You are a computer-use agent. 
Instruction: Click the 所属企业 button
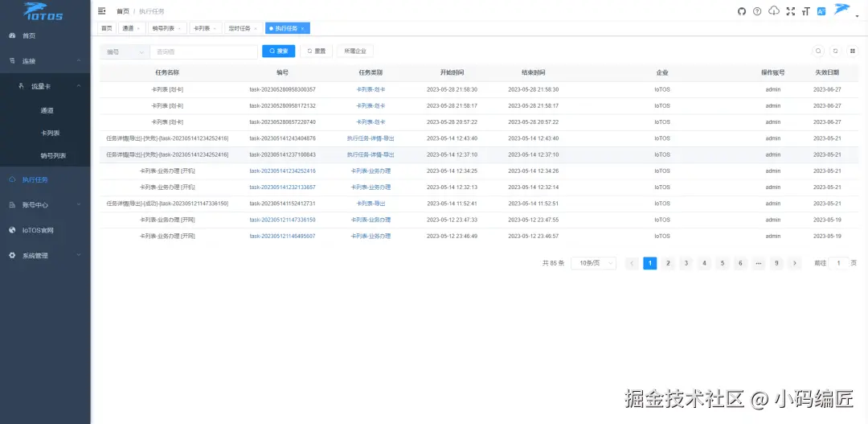(x=355, y=51)
